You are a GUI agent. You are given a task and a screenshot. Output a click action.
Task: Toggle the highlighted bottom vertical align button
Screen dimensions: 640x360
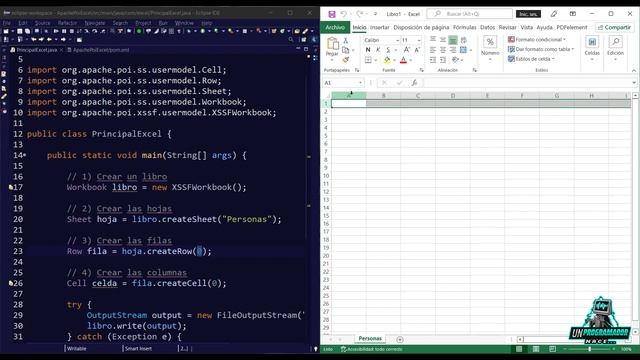tap(453, 40)
